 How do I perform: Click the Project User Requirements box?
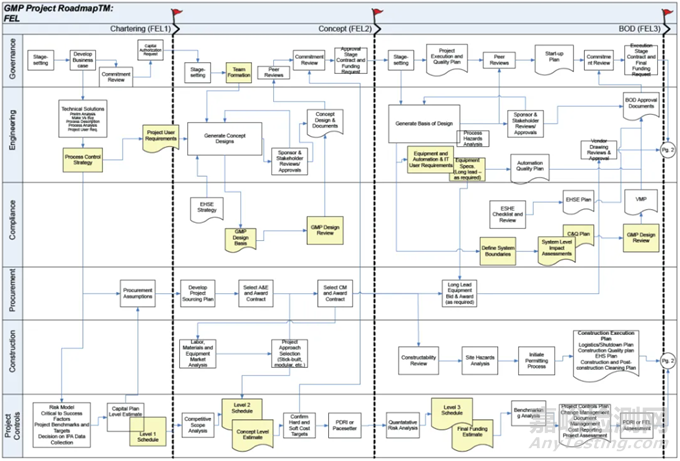click(x=160, y=136)
